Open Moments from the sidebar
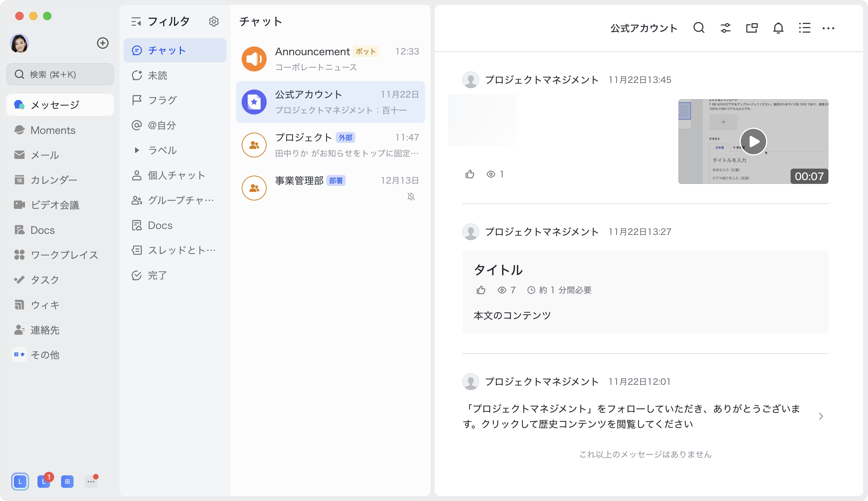 click(x=53, y=130)
